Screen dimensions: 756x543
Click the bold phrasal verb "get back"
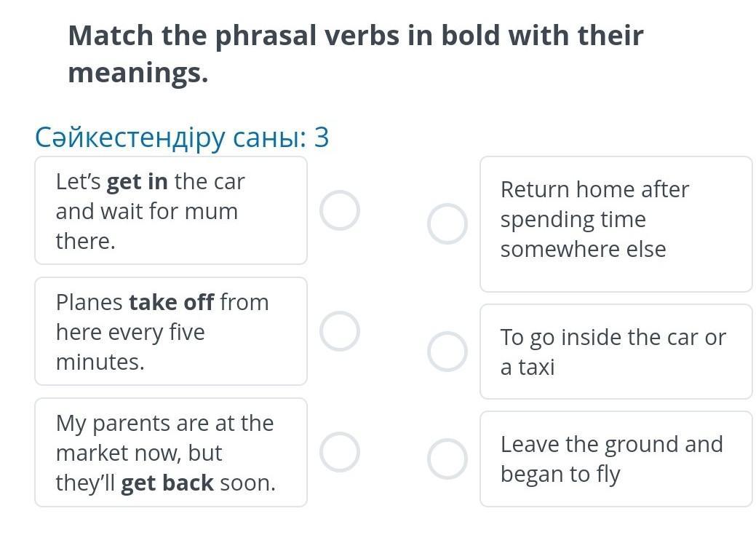point(167,483)
